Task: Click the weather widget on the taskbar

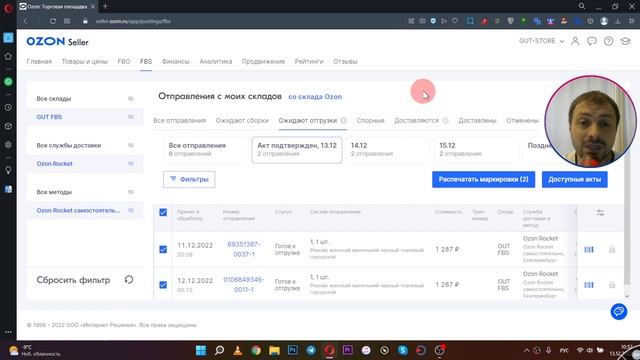Action: tap(35, 351)
